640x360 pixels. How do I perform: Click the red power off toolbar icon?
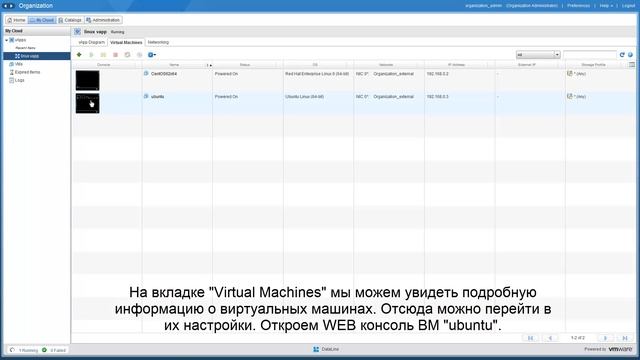coord(116,55)
